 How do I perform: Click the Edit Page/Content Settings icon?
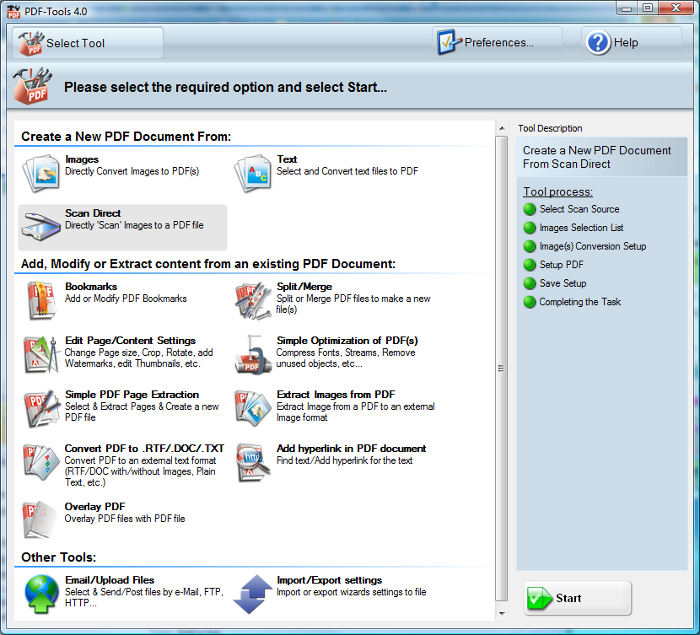[x=41, y=355]
